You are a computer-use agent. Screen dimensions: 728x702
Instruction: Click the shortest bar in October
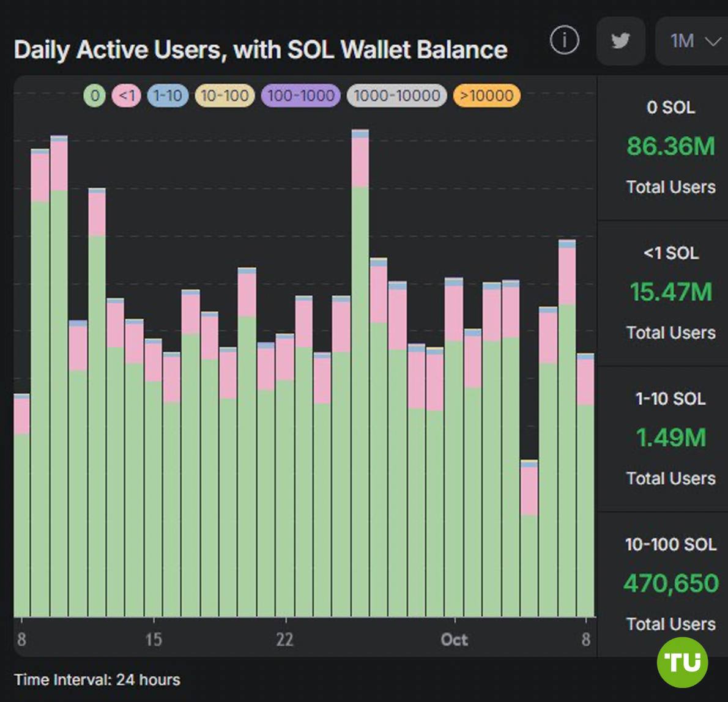coord(529,538)
